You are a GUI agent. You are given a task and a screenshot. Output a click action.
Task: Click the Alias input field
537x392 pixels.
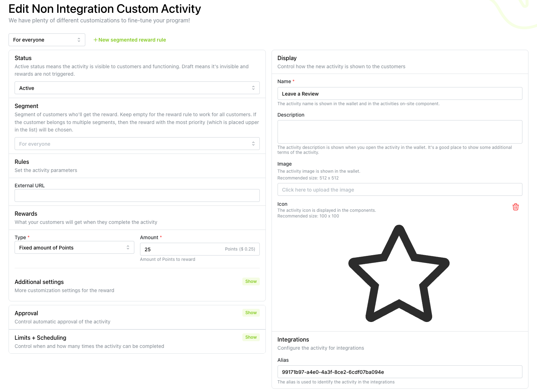point(400,372)
